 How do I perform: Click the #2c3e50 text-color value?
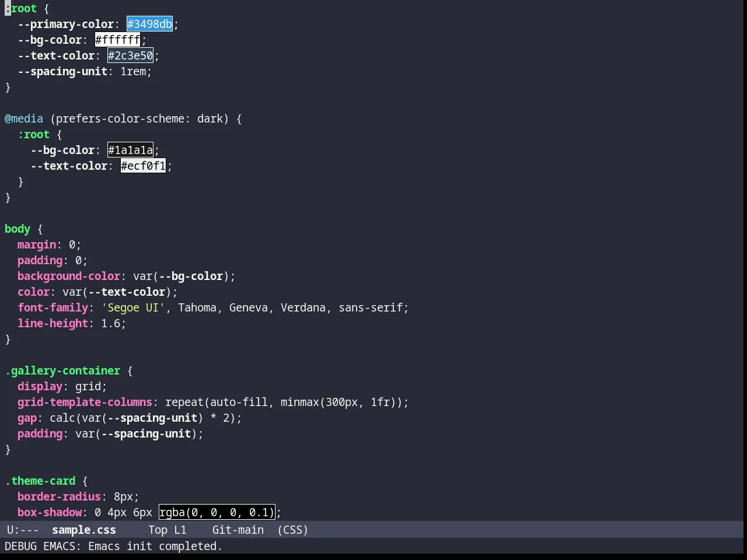pos(130,55)
